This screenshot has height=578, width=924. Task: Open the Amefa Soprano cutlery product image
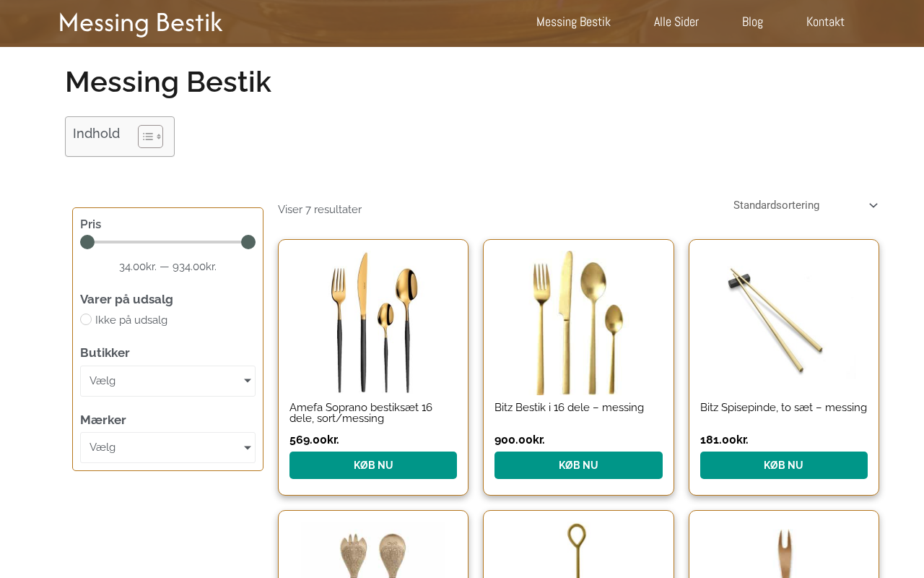(x=373, y=322)
